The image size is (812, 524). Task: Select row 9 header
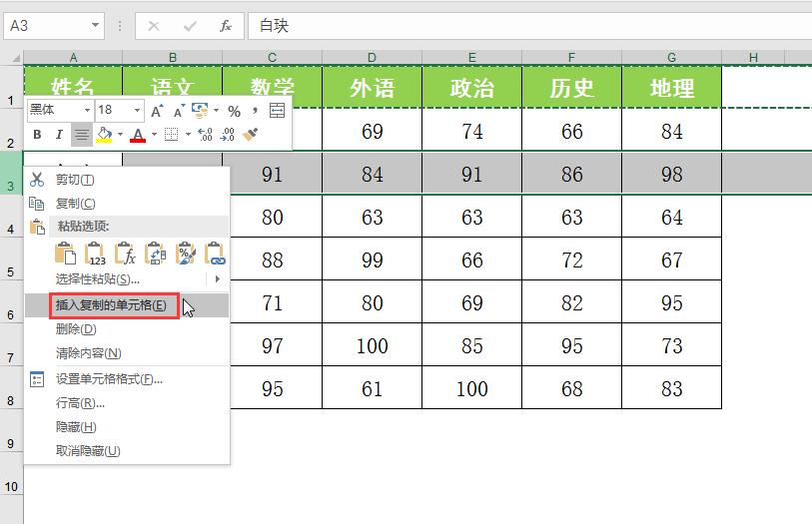pyautogui.click(x=11, y=431)
